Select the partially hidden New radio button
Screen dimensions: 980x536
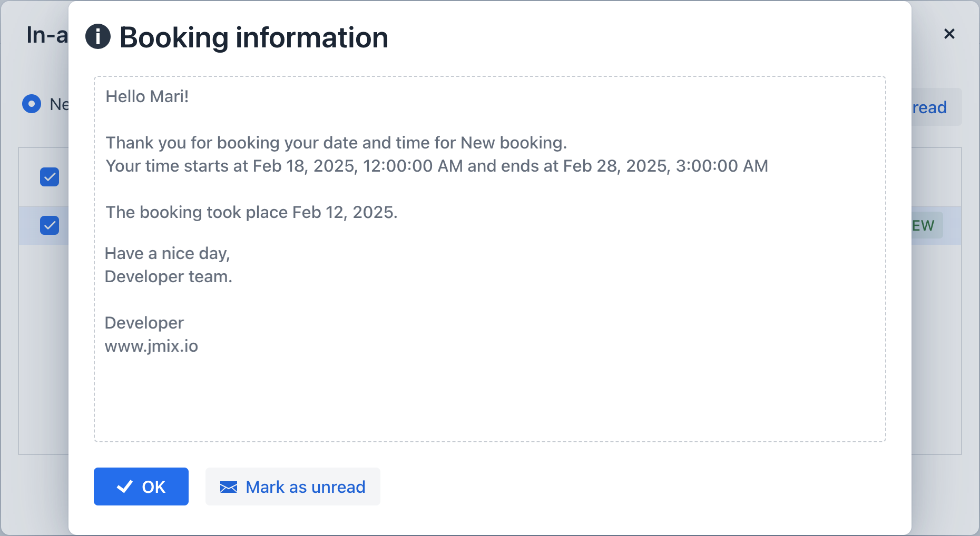pos(32,104)
